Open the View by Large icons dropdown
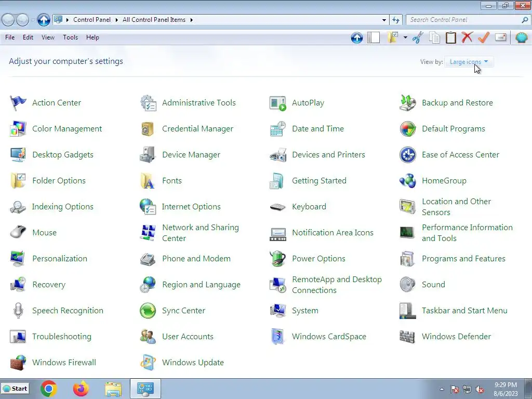The image size is (532, 399). [469, 62]
